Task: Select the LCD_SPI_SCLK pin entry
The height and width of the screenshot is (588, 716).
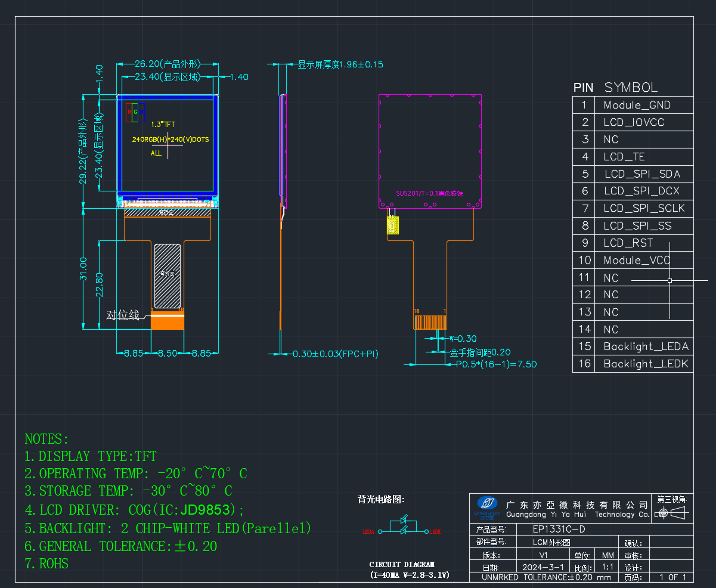Action: point(644,208)
